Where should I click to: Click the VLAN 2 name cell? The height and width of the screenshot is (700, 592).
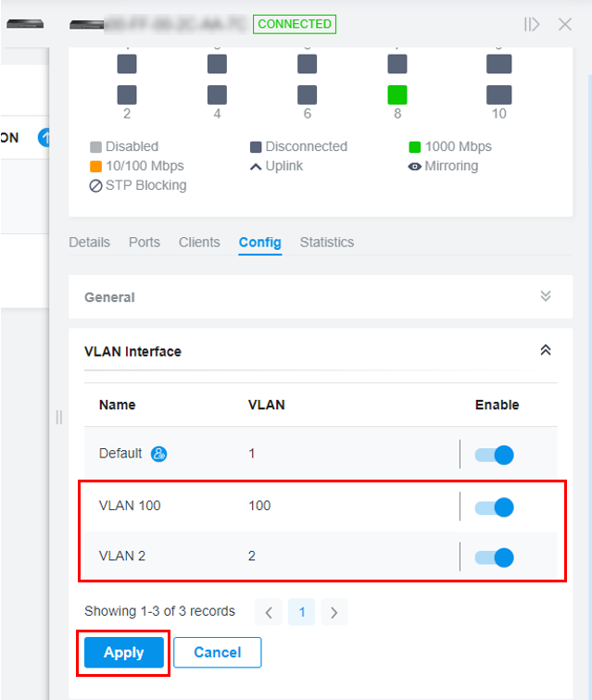coord(122,556)
